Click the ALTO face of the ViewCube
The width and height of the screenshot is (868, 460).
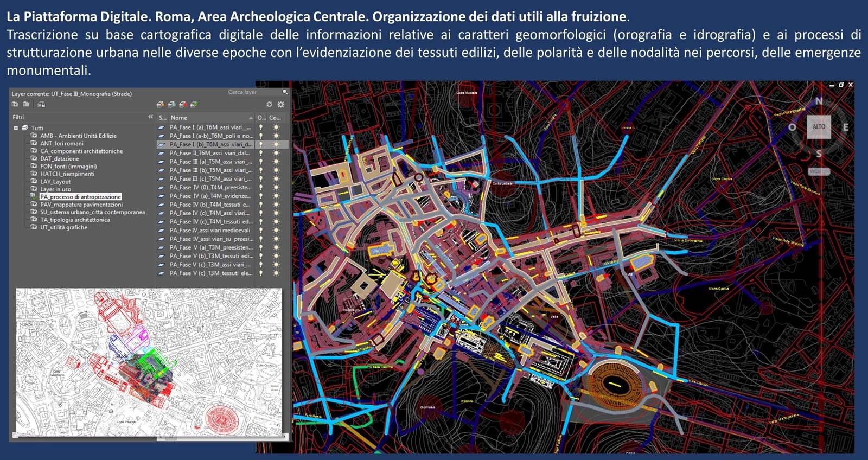[x=819, y=127]
